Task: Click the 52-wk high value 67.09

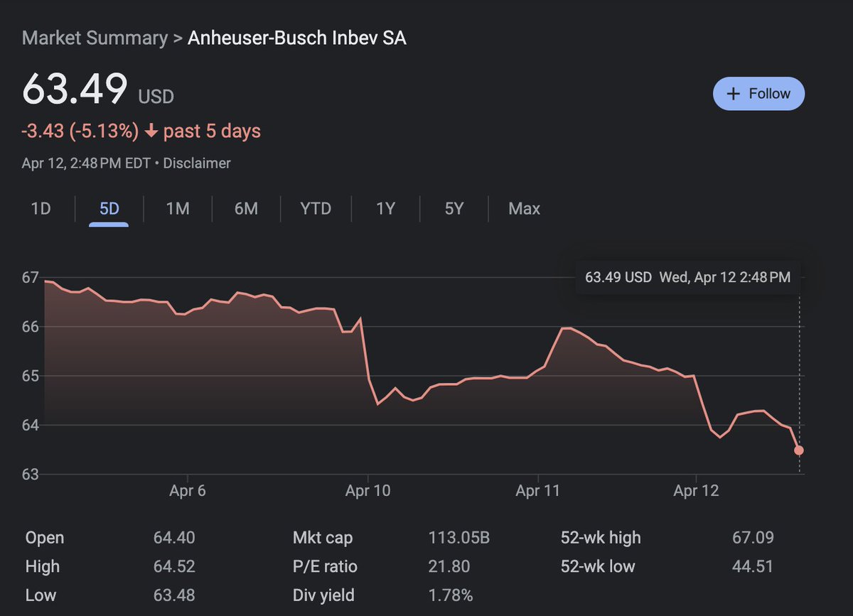Action: pos(753,538)
